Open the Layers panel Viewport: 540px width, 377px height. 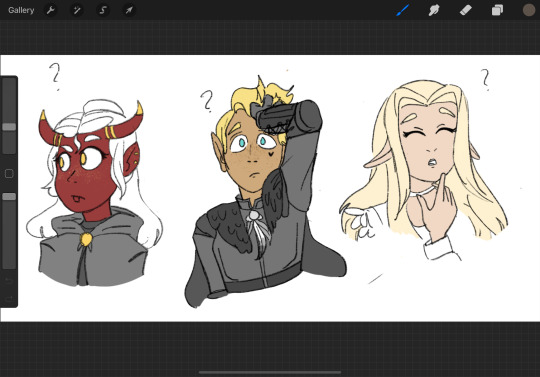tap(497, 10)
